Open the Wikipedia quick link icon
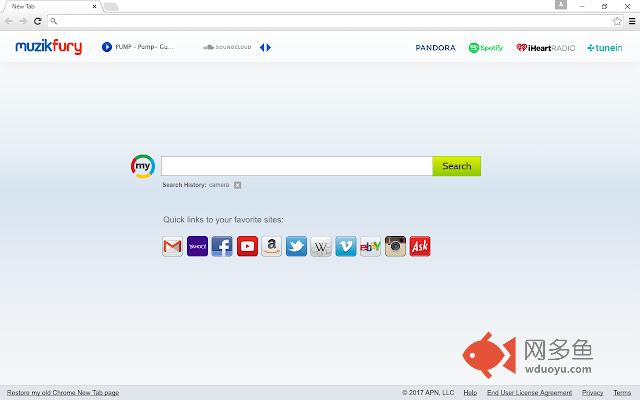 [321, 246]
